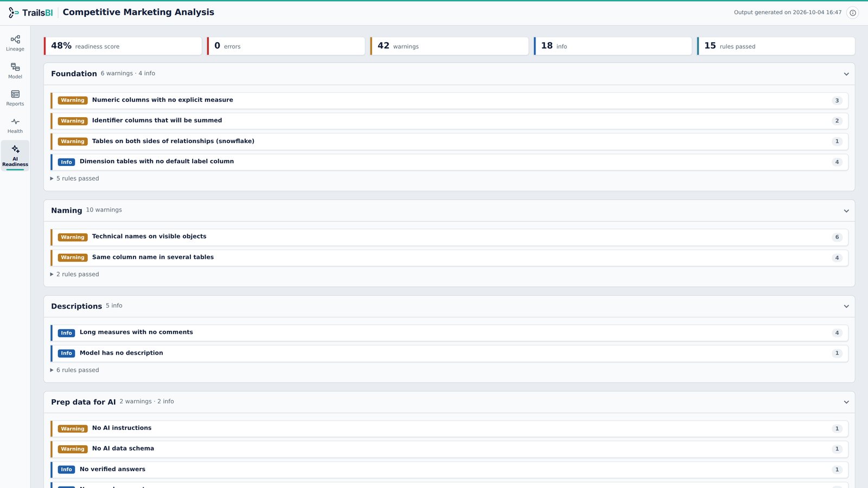Click the output generated timestamp text
This screenshot has height=488, width=868.
pos(788,12)
